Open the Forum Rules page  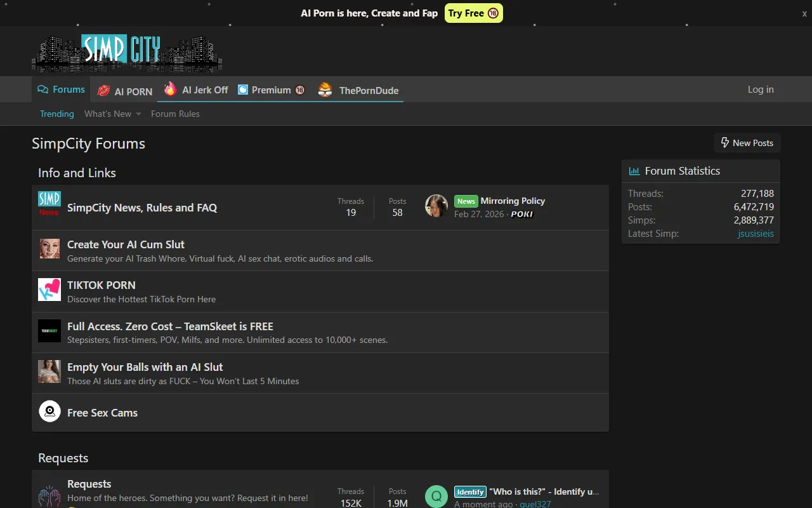(x=175, y=114)
